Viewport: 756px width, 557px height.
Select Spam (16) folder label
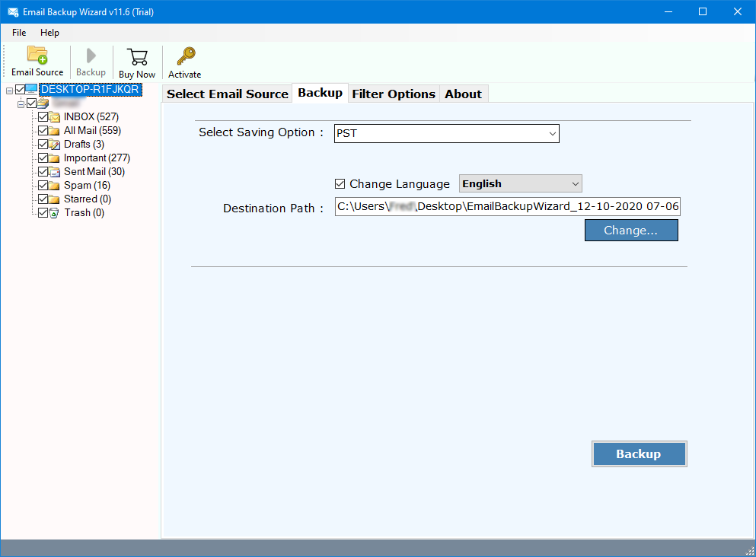click(x=88, y=186)
